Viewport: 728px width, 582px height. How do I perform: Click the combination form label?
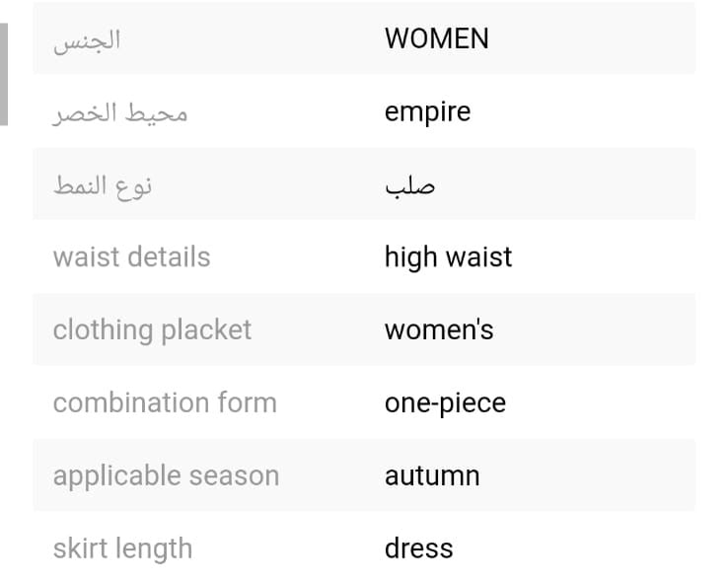(165, 402)
